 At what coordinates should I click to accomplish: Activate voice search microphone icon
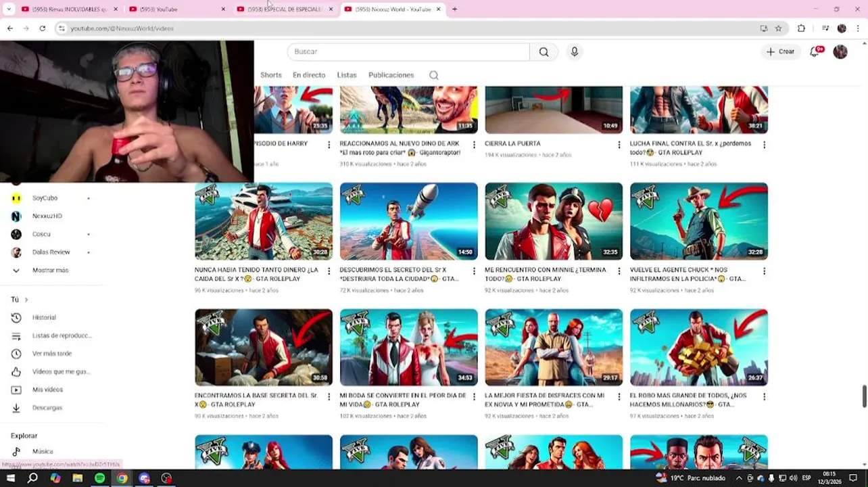[x=574, y=52]
